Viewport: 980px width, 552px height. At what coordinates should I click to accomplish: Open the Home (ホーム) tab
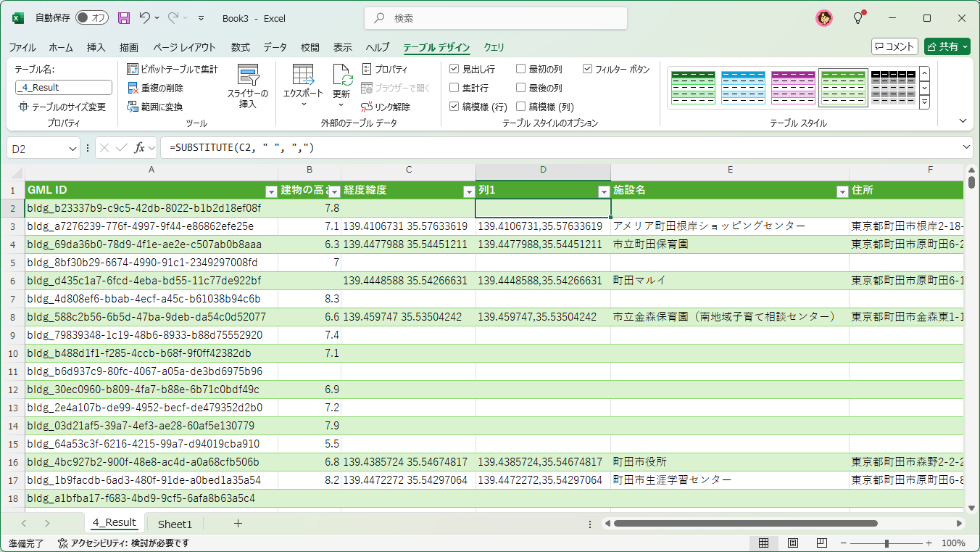point(61,47)
